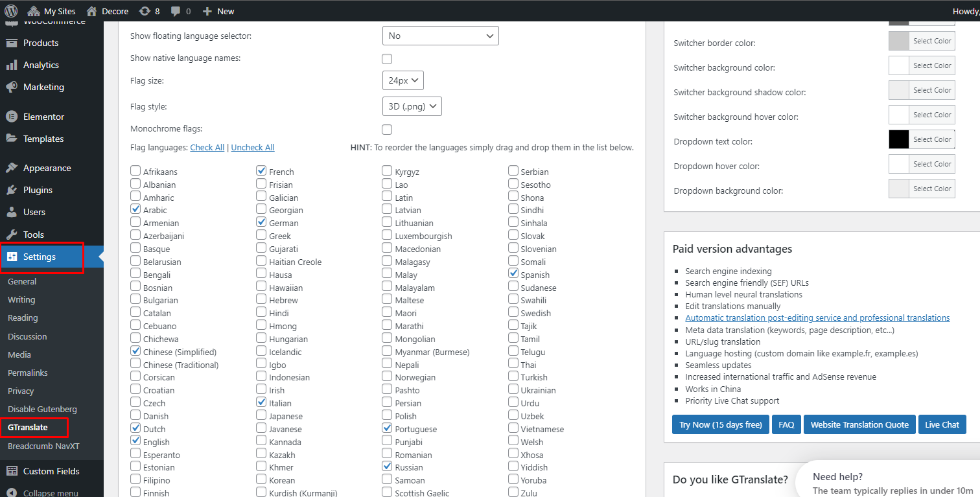This screenshot has height=497, width=980.
Task: Open the Permalinks settings submenu
Action: pos(28,373)
